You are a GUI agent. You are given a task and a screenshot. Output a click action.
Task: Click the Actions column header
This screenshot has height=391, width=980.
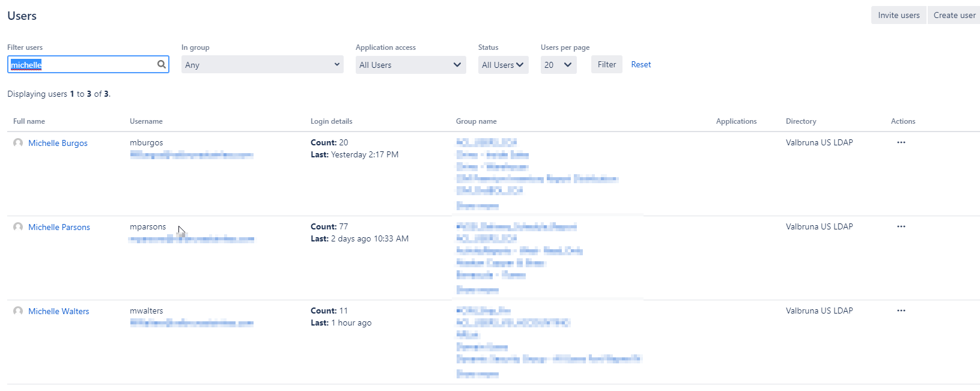pos(903,121)
